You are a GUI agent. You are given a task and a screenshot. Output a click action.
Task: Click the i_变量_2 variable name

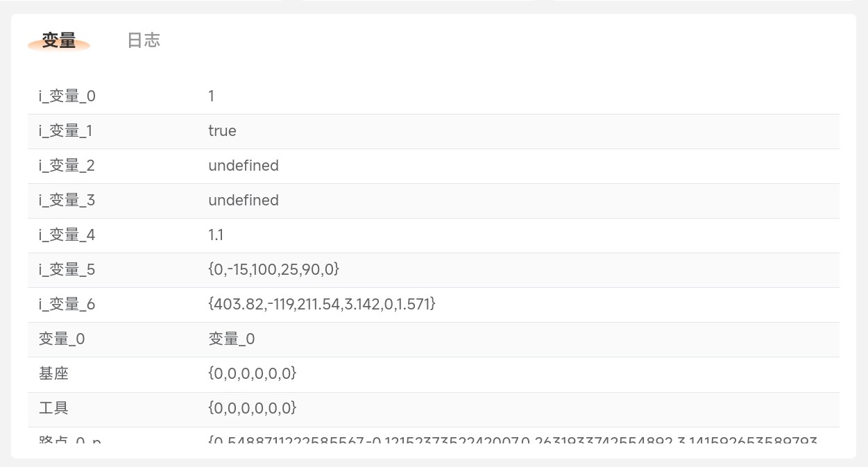(x=67, y=166)
